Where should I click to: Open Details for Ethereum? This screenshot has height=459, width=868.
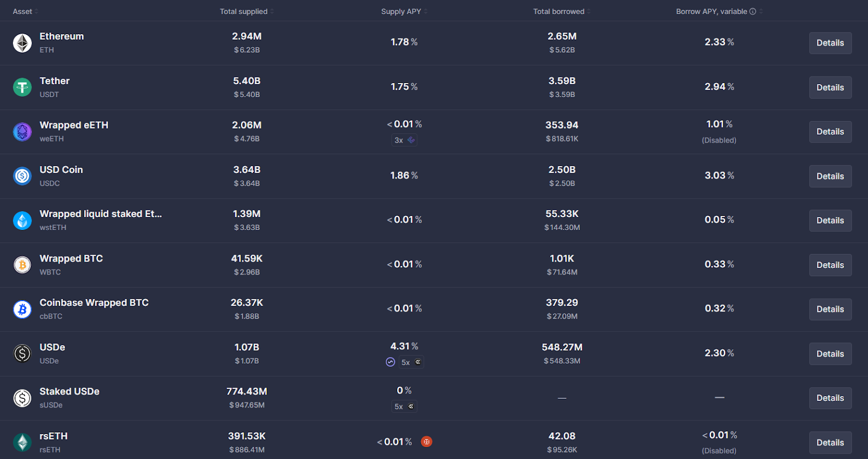tap(830, 43)
